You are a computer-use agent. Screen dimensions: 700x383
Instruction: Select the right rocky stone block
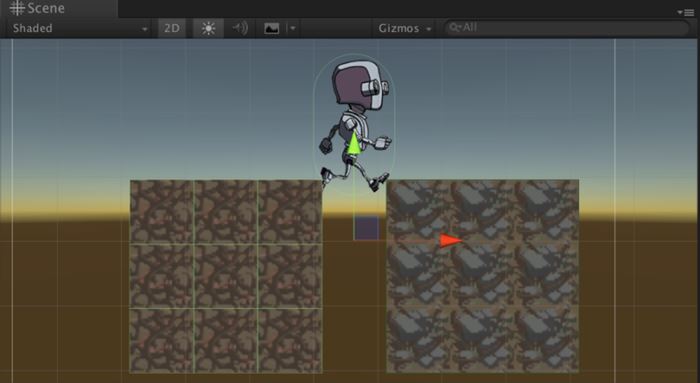tap(483, 276)
